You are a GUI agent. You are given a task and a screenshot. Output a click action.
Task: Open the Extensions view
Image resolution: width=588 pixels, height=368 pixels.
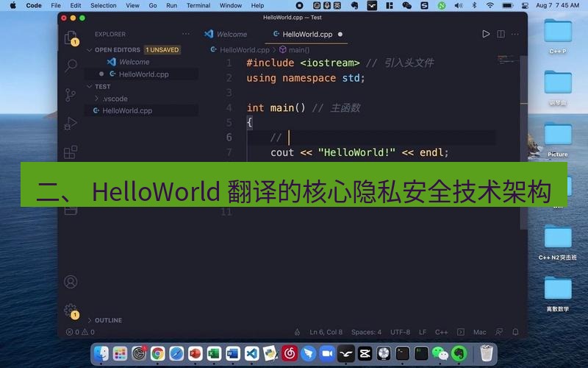[x=71, y=152]
